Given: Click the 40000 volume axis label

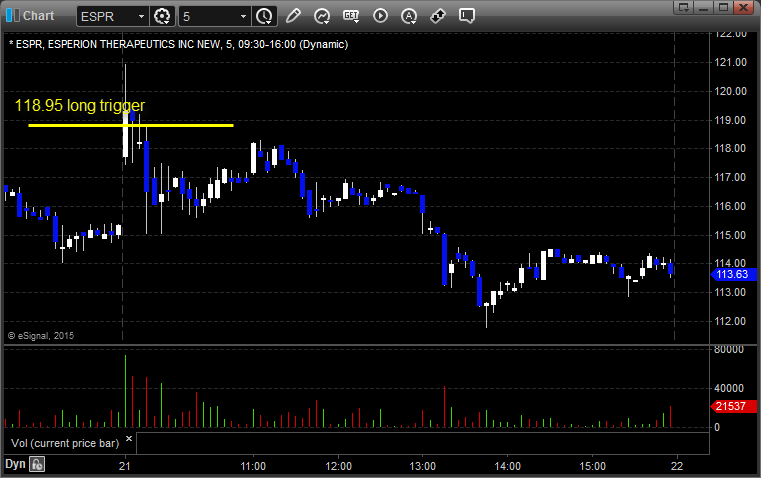Looking at the screenshot, I should (x=729, y=388).
